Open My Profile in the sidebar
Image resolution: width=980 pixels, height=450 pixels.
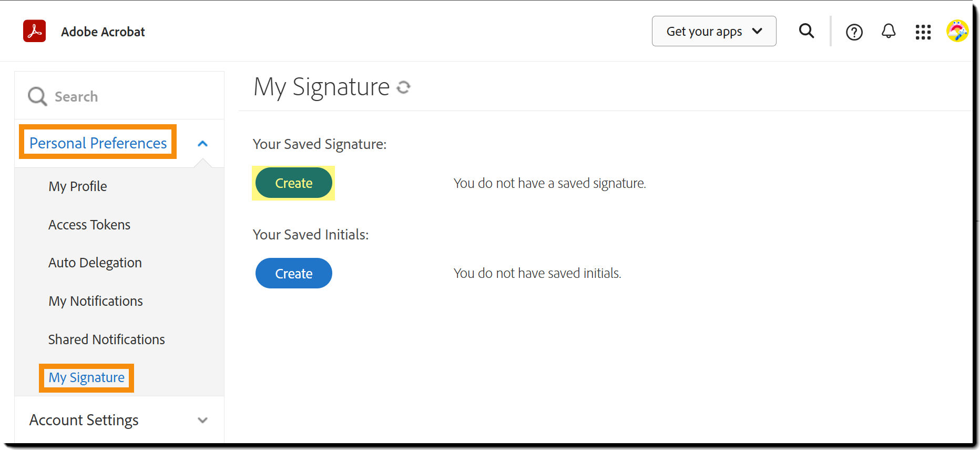point(78,186)
